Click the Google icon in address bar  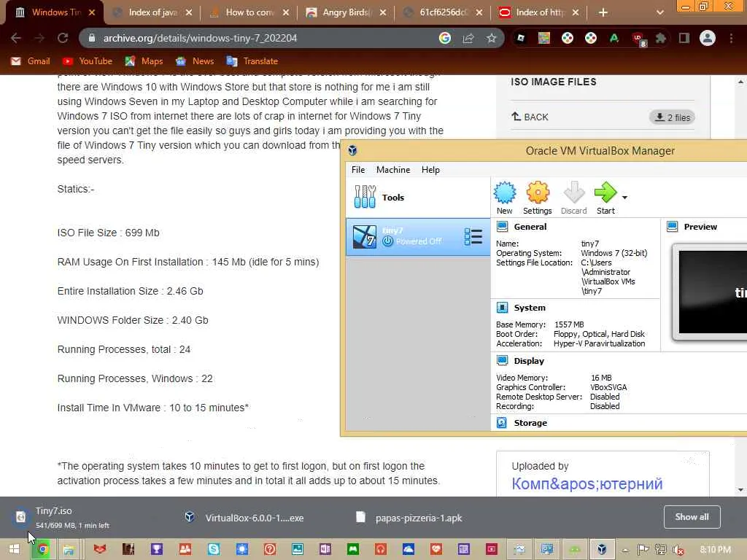point(444,38)
